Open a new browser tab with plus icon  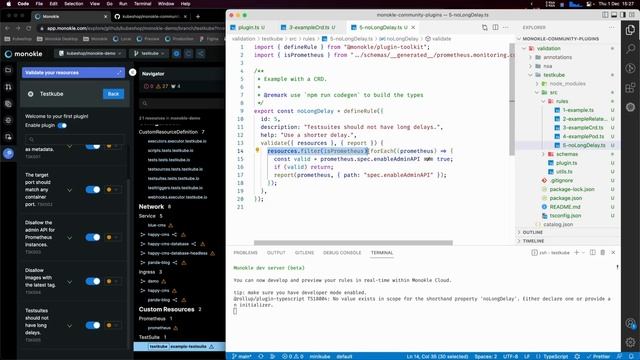click(x=198, y=16)
